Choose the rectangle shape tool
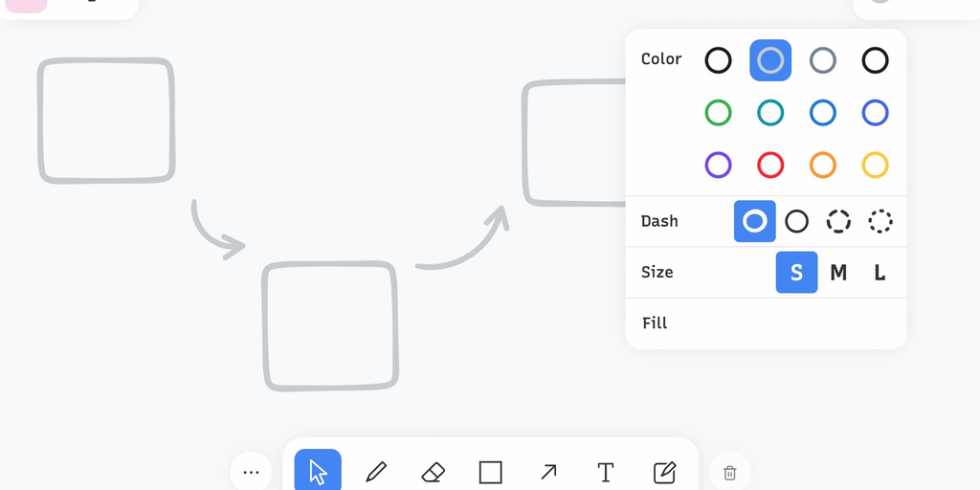980x490 pixels. [x=491, y=472]
